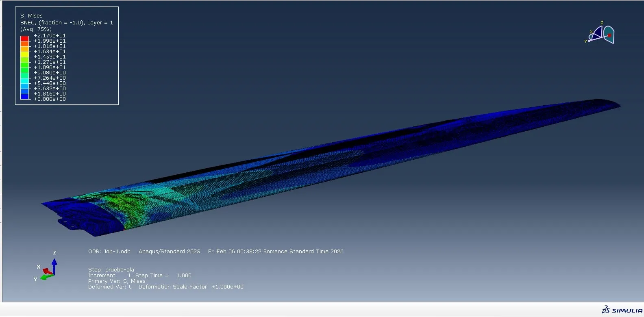The height and width of the screenshot is (317, 644).
Task: Select legend value +1.271e+01
Action: point(50,62)
